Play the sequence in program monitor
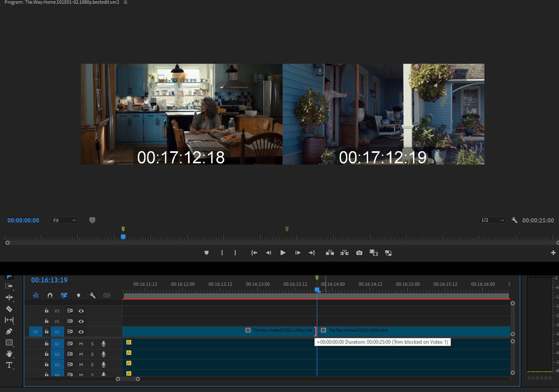This screenshot has height=392, width=559. (283, 253)
